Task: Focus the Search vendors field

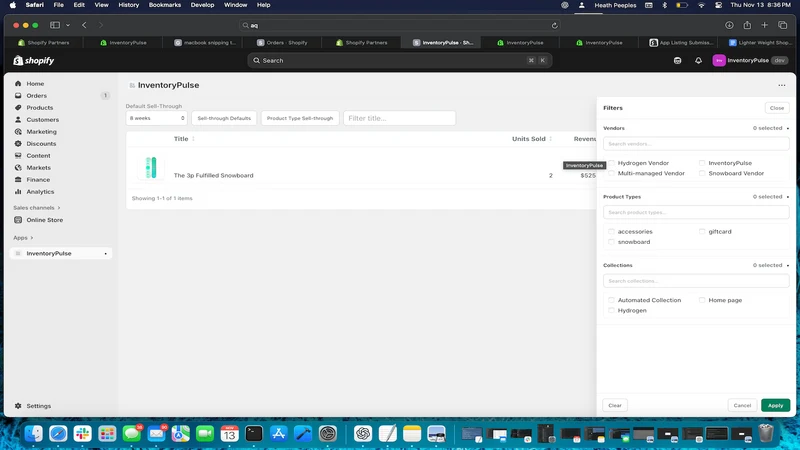Action: [x=696, y=144]
